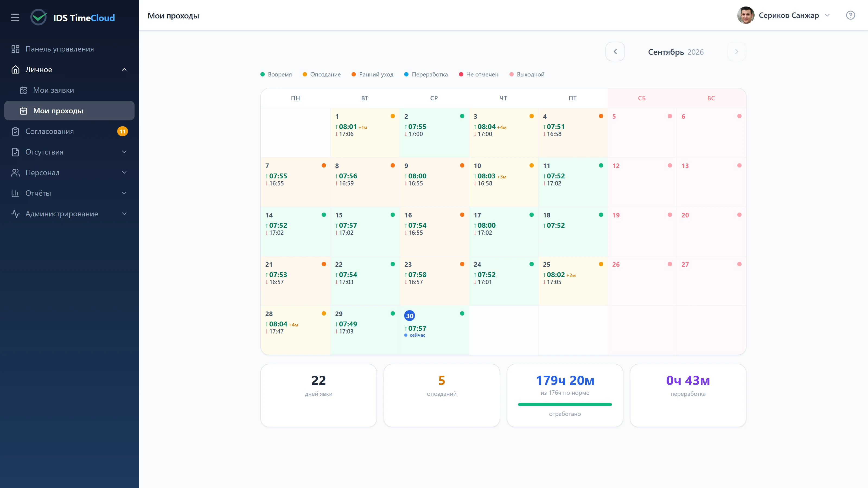This screenshot has height=488, width=868.
Task: Collapse the Личное section chevron
Action: [x=124, y=70]
